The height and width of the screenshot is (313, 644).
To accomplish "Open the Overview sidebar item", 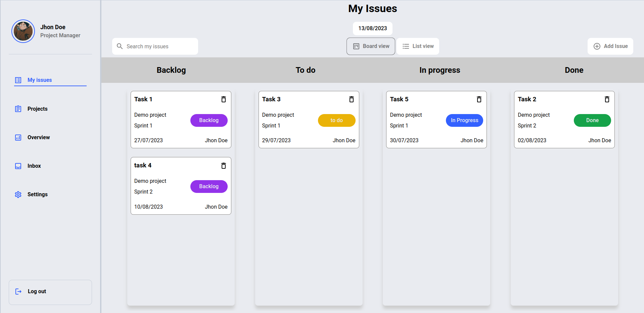I will tap(38, 138).
